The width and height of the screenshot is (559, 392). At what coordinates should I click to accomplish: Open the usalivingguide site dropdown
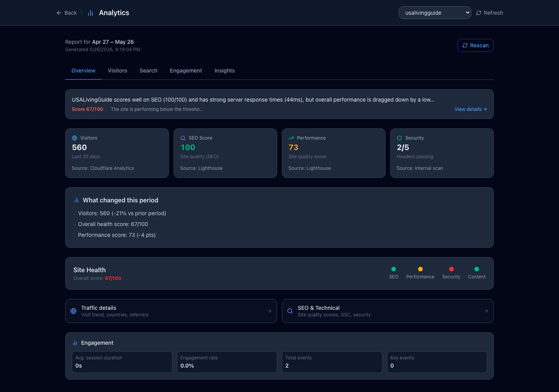(435, 13)
